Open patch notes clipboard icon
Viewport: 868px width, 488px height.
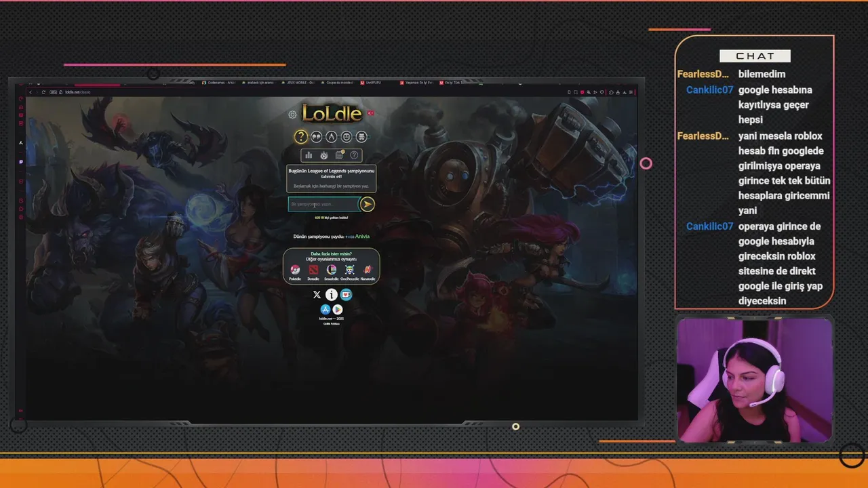(x=339, y=155)
